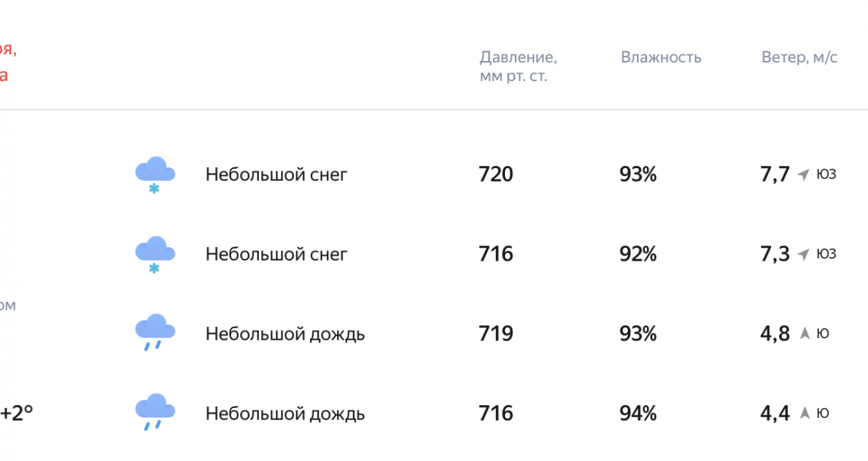Screen dimensions: 868x461
Task: Open details for first Небольшой дождь entry
Action: [285, 333]
